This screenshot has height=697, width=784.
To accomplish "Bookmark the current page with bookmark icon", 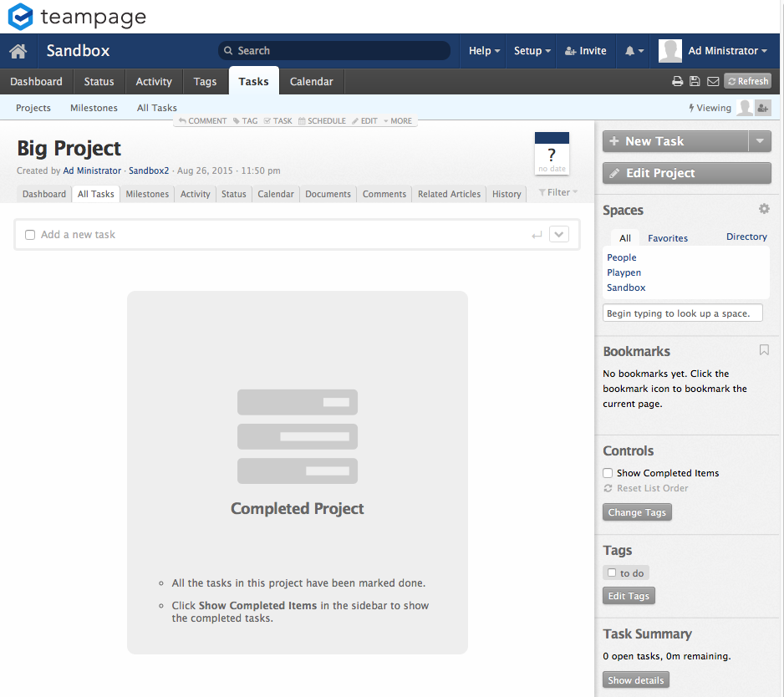I will pos(763,350).
